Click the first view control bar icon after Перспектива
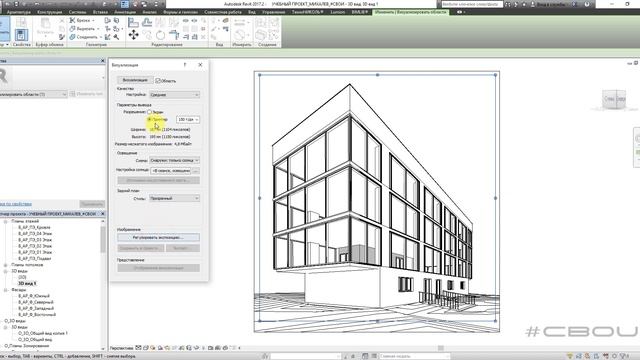 tap(139, 348)
